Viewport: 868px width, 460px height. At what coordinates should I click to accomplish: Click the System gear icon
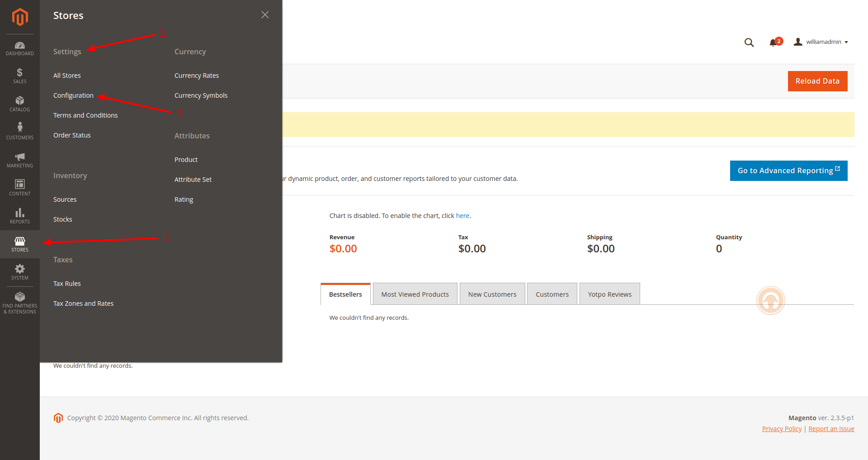click(x=19, y=270)
